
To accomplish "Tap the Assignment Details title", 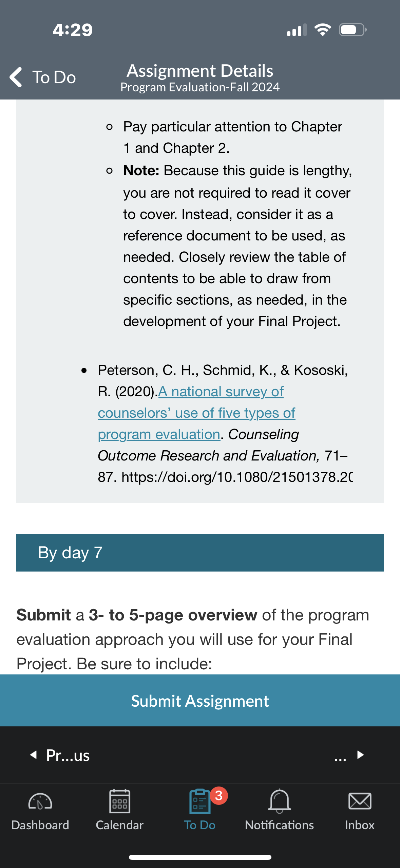I will pos(200,71).
